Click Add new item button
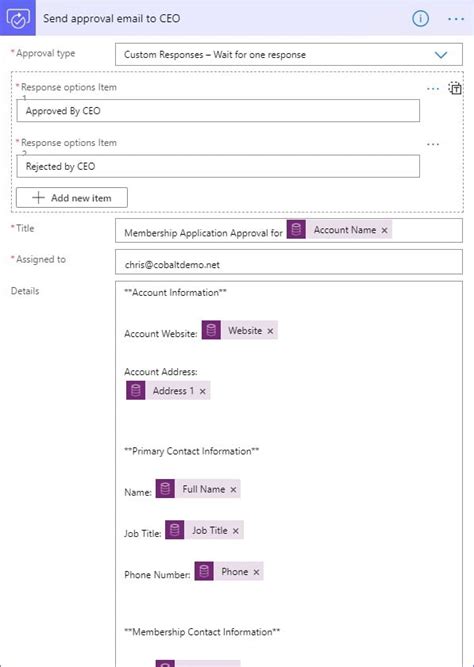474x667 pixels. click(x=71, y=198)
